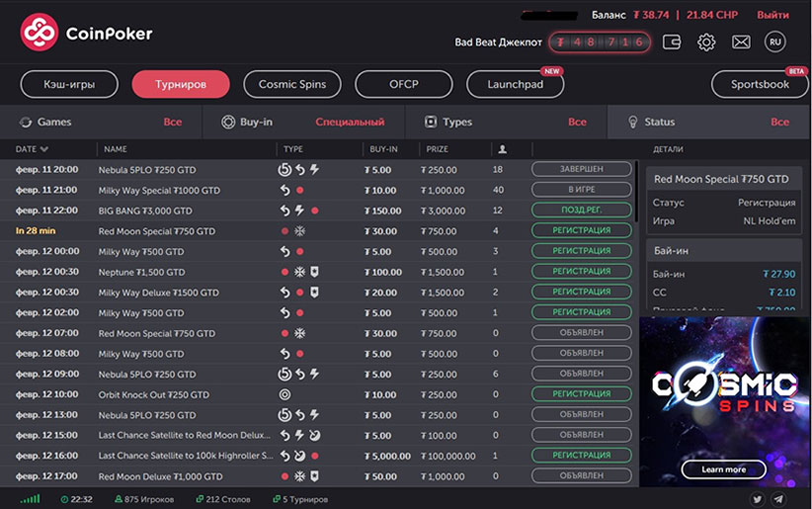Click signal strength icon in status bar
Screen dimensions: 812x509
click(x=30, y=499)
